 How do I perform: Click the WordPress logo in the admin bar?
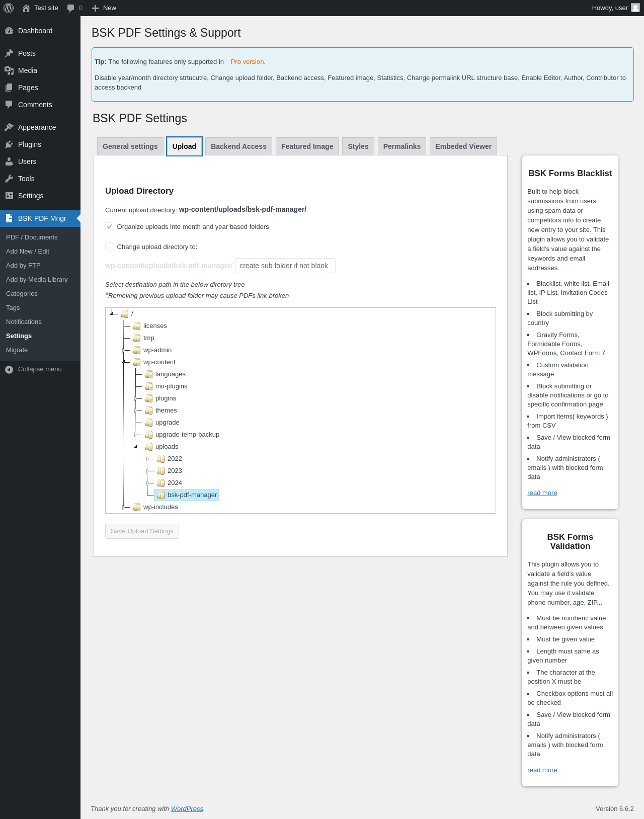click(9, 8)
